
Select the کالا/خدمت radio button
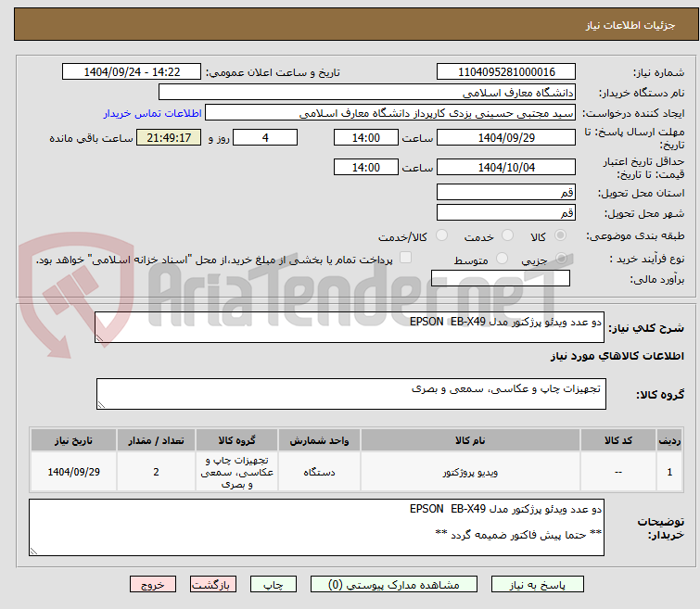click(x=441, y=235)
